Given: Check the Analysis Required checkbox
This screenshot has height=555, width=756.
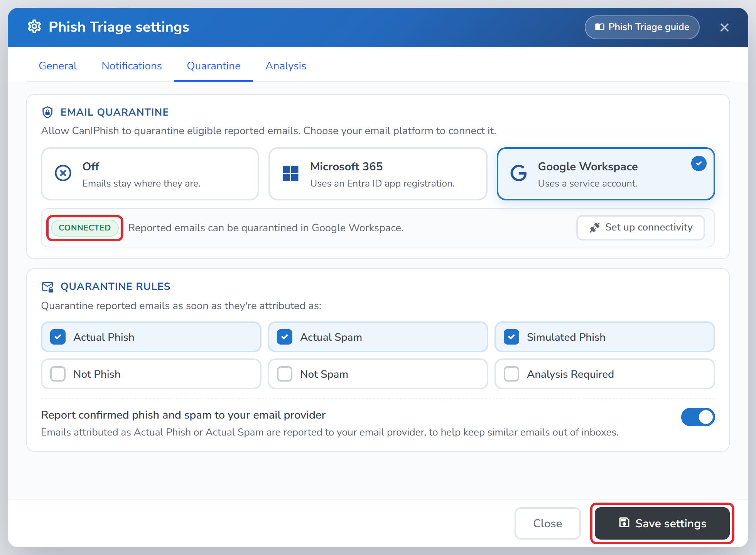Looking at the screenshot, I should click(x=511, y=374).
